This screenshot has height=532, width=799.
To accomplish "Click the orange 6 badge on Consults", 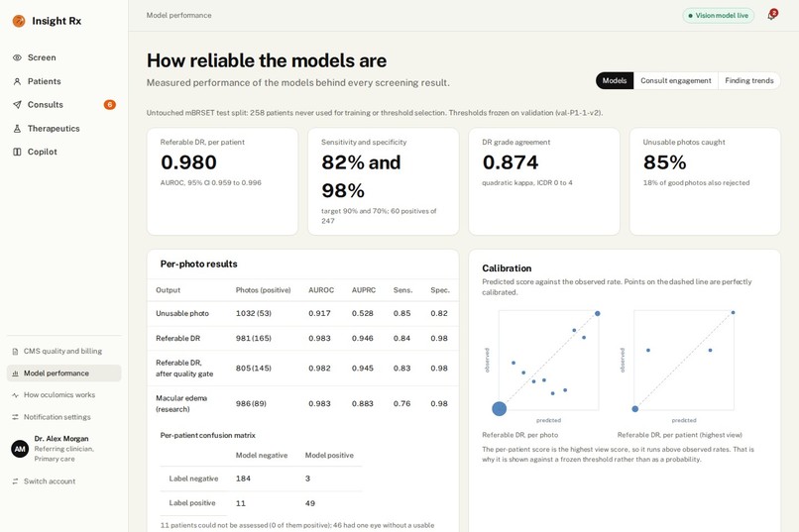I will point(110,105).
